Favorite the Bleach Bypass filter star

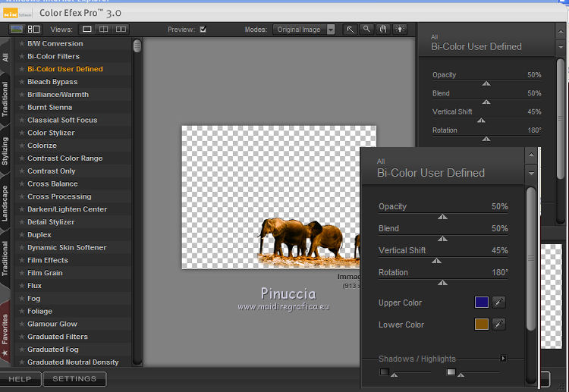click(22, 82)
